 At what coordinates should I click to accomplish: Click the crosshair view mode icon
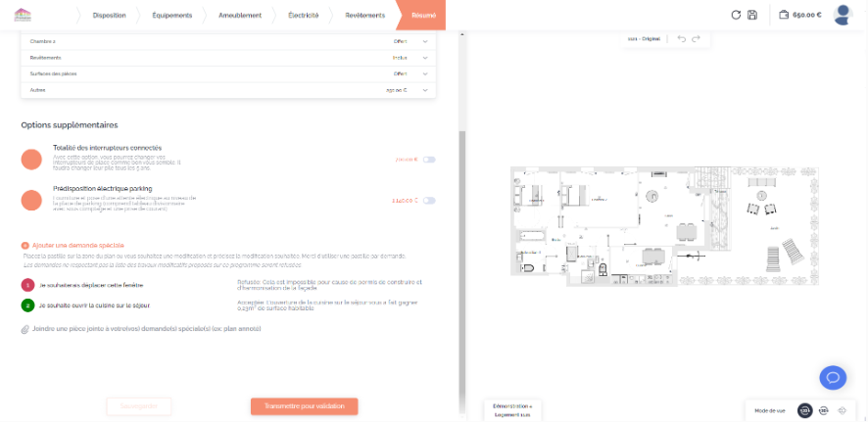pos(843,411)
